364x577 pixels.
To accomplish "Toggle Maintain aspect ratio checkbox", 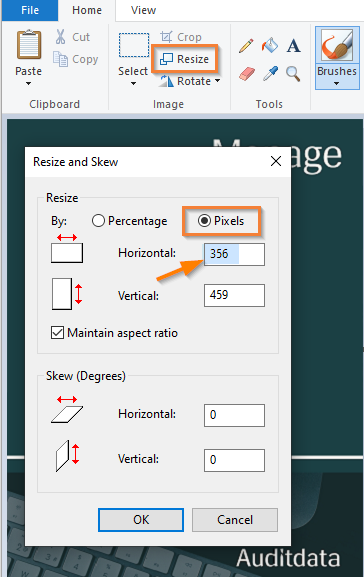I will point(57,333).
